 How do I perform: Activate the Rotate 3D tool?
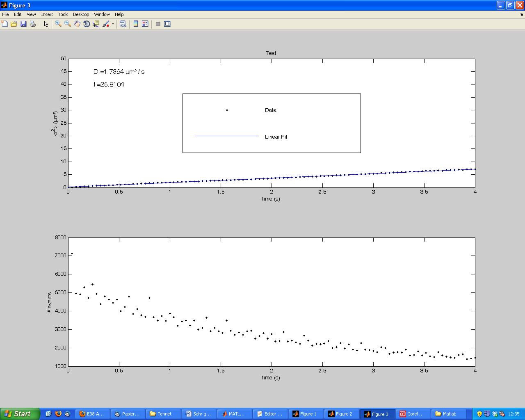tap(87, 24)
